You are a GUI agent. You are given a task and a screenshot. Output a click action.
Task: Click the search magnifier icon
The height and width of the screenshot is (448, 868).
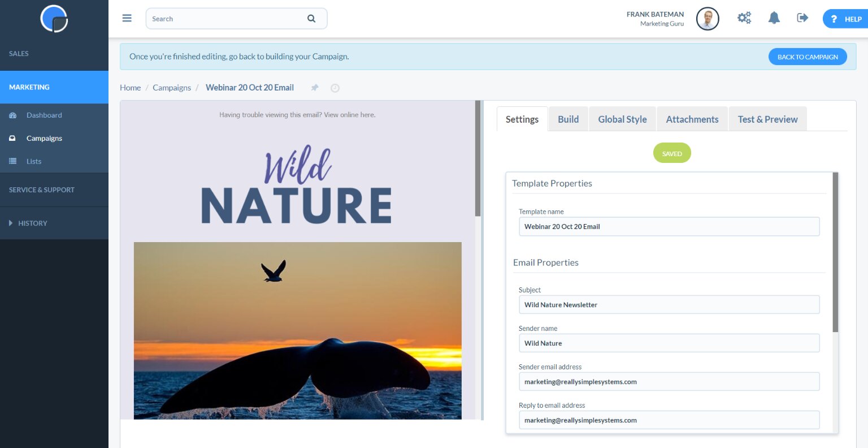point(311,19)
